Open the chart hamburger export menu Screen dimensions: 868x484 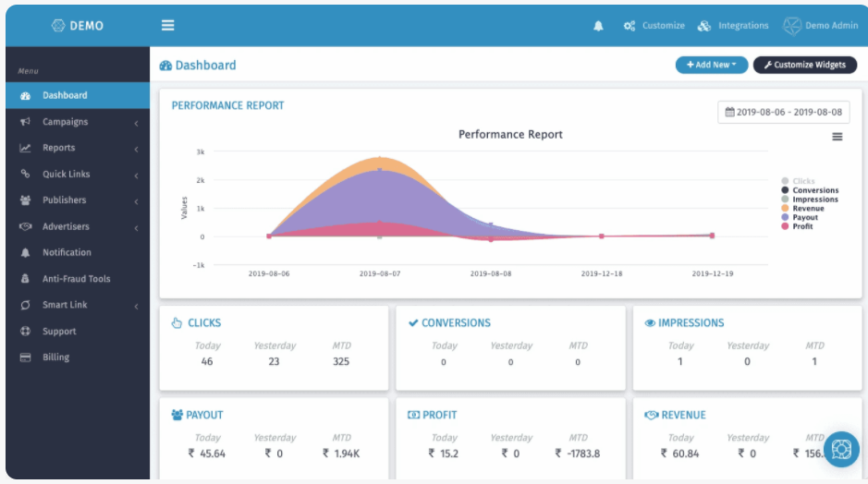point(837,137)
